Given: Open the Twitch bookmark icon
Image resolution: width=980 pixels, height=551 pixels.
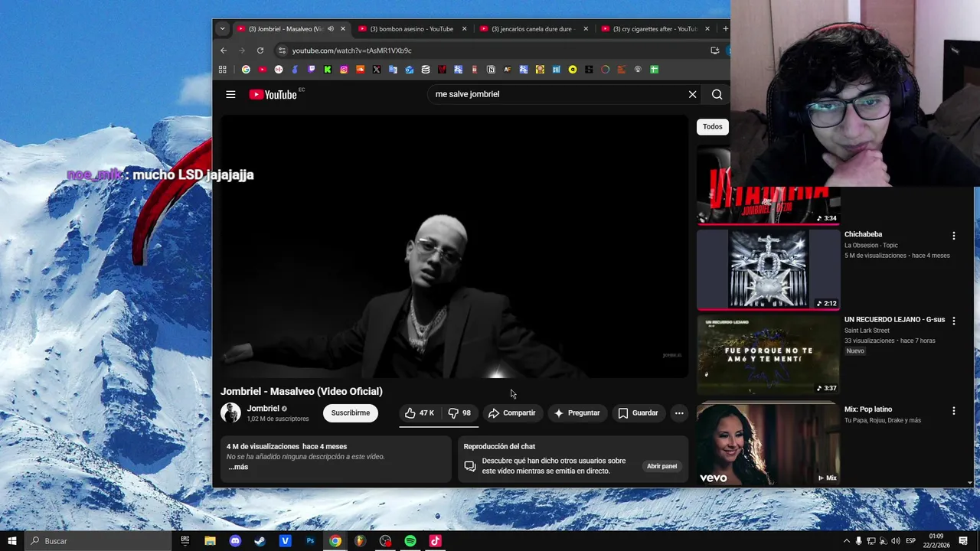Looking at the screenshot, I should (x=311, y=70).
